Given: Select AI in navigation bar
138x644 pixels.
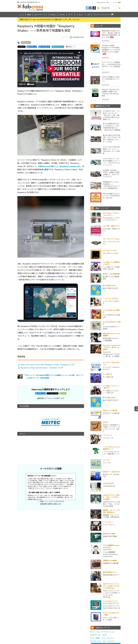Looking at the screenshot, I should (x=46, y=14).
